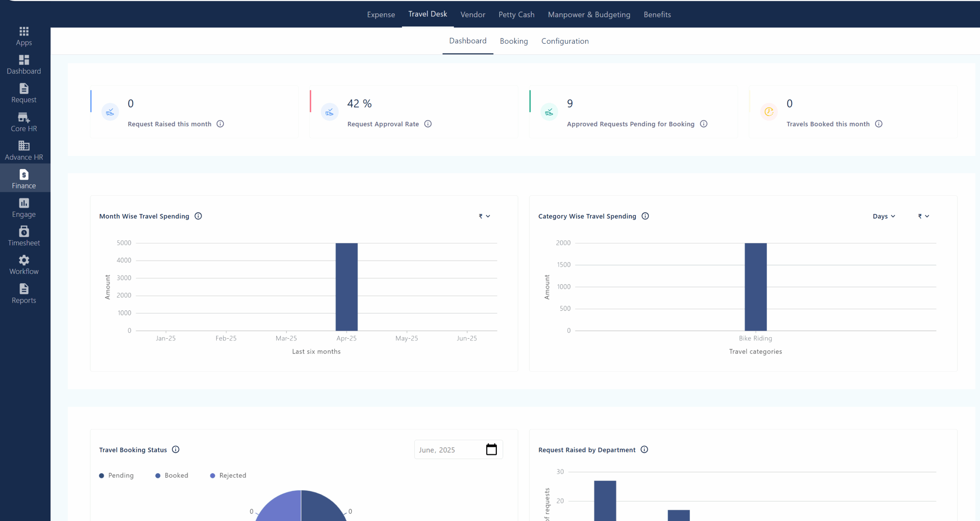Toggle Pending legend in booking status

coord(116,475)
